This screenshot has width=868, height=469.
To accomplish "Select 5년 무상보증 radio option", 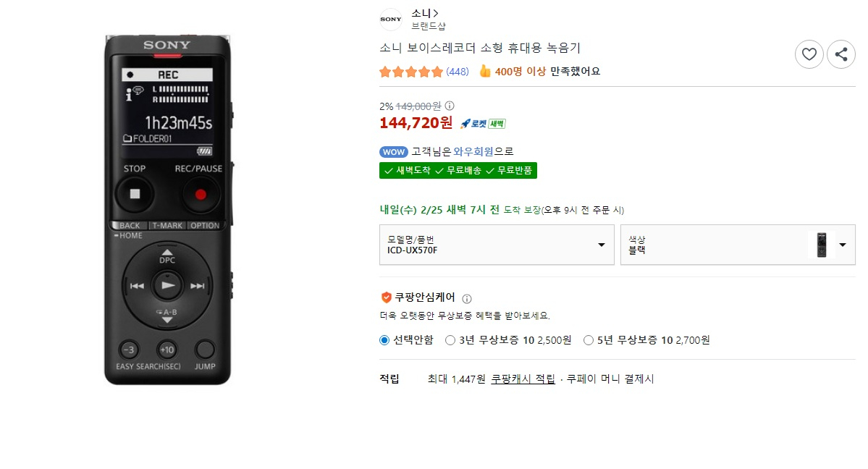I will click(589, 340).
